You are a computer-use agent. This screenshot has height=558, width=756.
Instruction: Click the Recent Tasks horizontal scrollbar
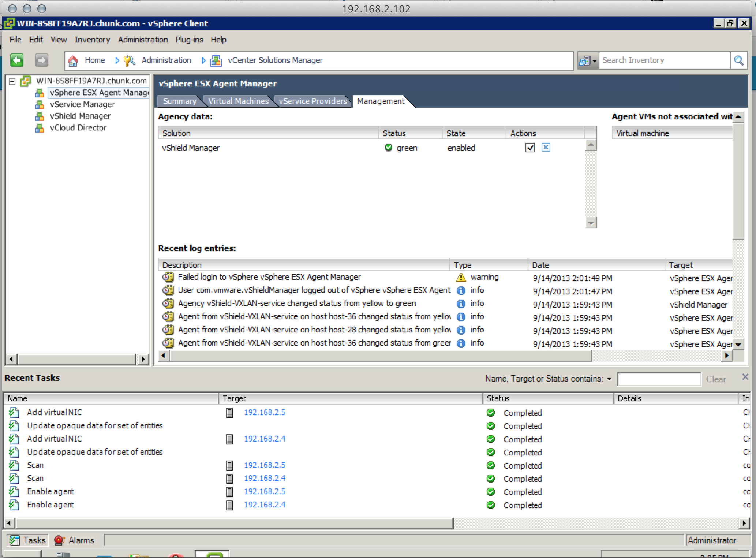(x=234, y=523)
